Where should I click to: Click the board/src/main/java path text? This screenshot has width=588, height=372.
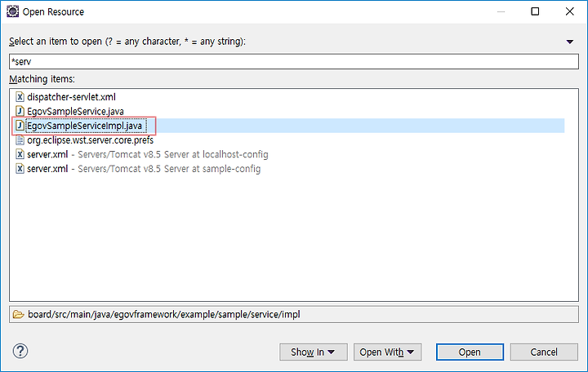164,314
